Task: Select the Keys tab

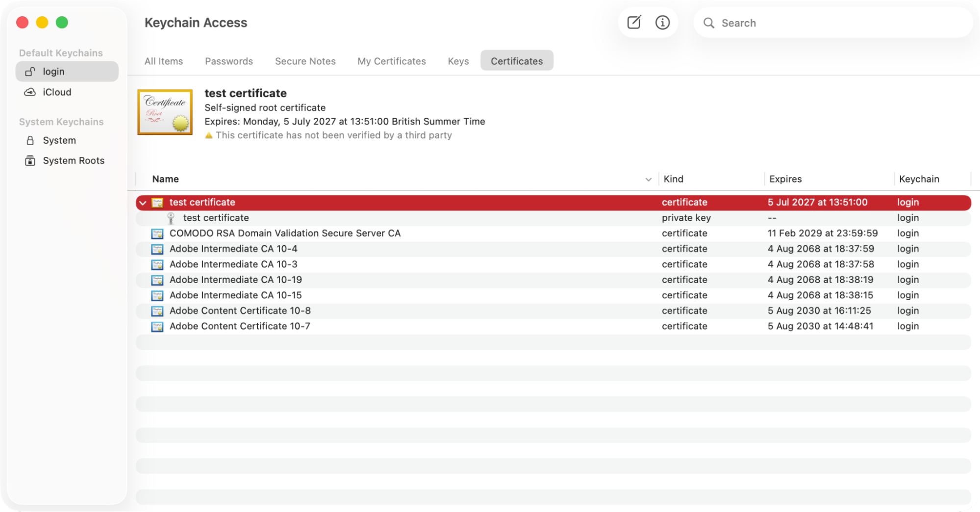Action: tap(458, 61)
